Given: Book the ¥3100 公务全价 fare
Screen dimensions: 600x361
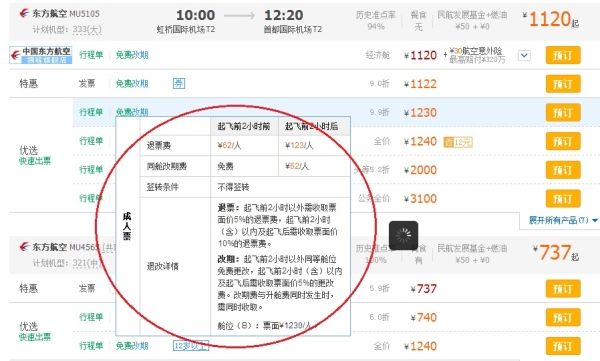Looking at the screenshot, I should [563, 199].
